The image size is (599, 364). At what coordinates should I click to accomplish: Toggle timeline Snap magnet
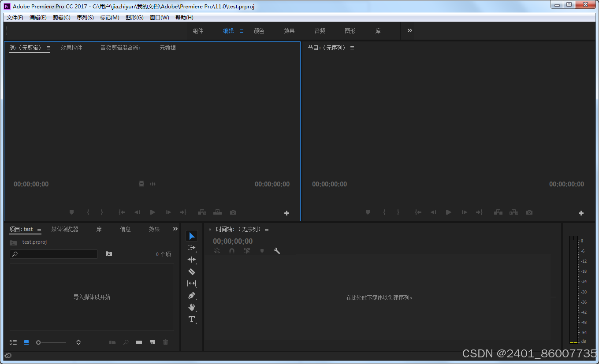click(x=232, y=251)
